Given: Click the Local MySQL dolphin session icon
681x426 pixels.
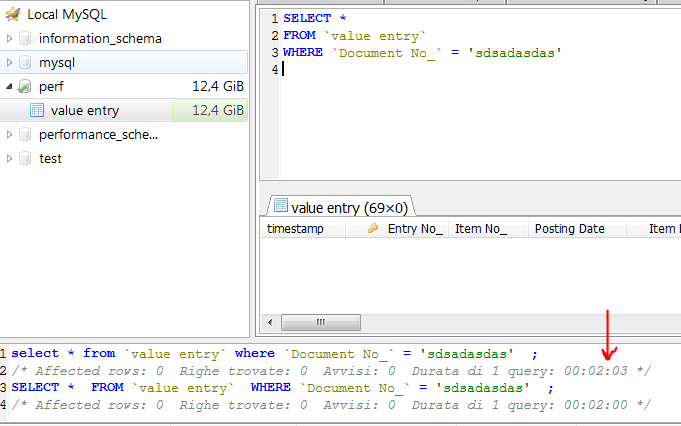Looking at the screenshot, I should click(11, 15).
